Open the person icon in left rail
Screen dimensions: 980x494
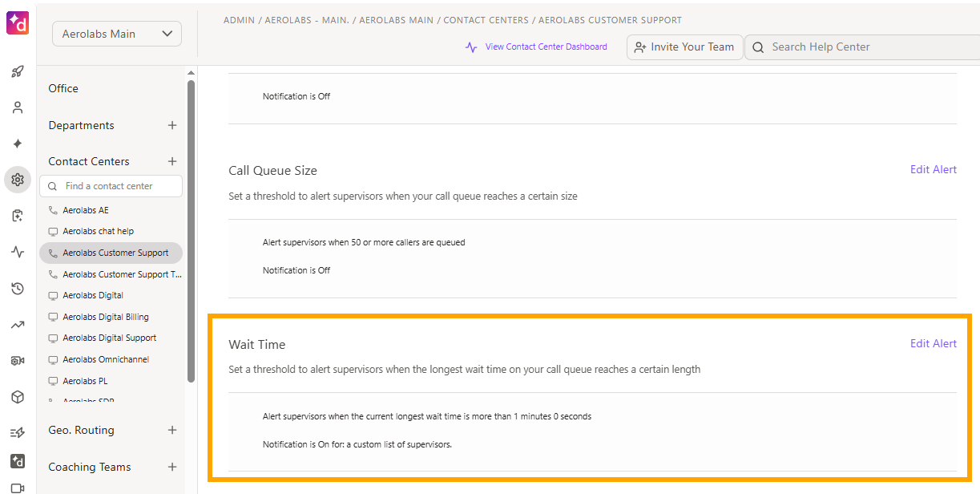click(18, 107)
